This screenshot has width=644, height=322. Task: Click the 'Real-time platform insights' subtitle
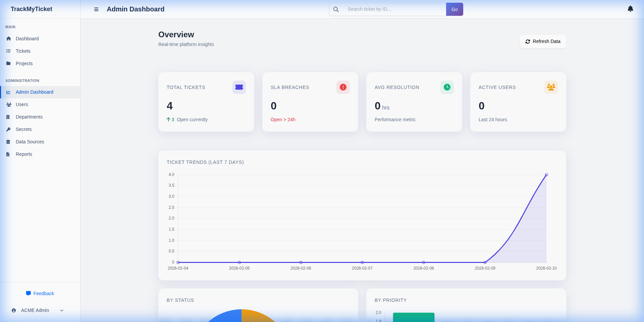(x=186, y=44)
